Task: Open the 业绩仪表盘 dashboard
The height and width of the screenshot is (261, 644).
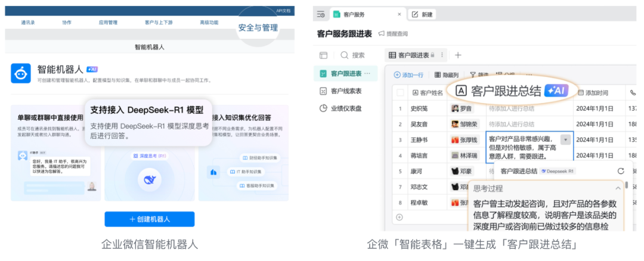Action: 342,108
